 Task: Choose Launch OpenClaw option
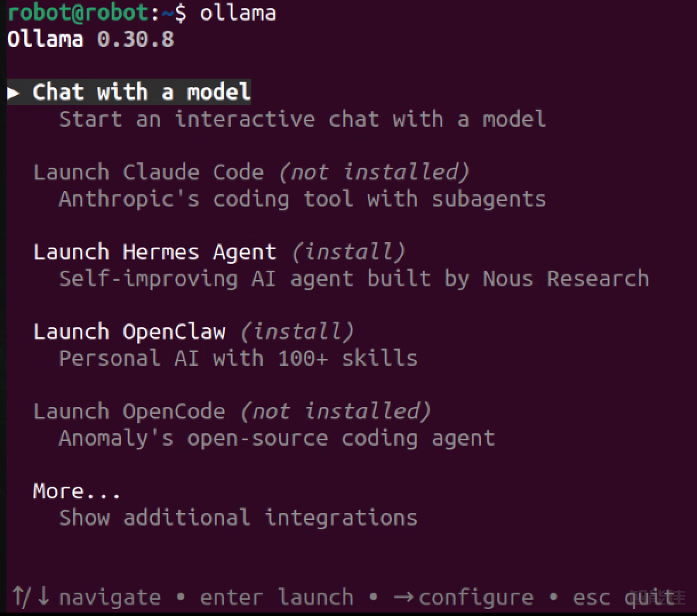coord(129,331)
